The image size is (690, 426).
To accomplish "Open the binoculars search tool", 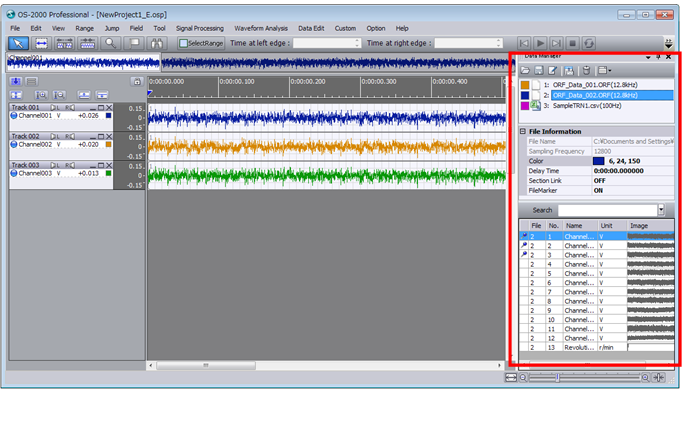I will point(157,43).
